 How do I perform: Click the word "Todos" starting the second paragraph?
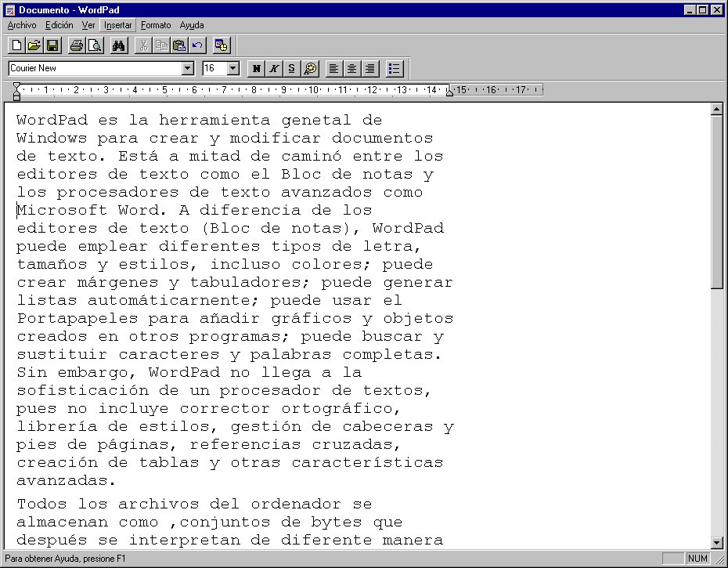[x=41, y=504]
